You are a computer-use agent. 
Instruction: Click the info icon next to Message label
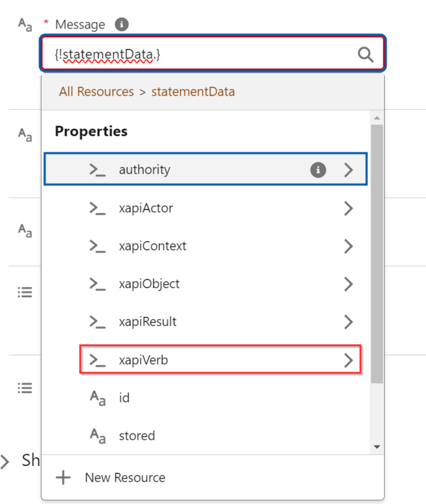[x=121, y=24]
